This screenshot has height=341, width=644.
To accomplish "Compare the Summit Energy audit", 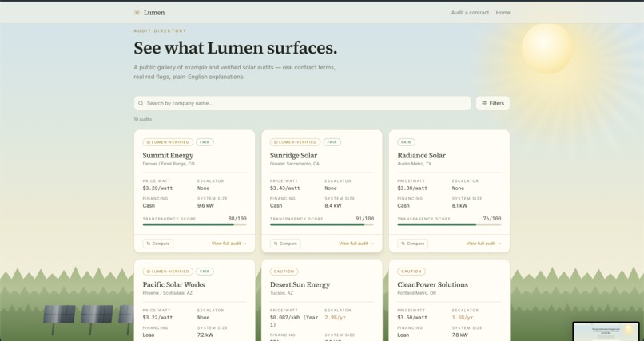I will coord(158,244).
